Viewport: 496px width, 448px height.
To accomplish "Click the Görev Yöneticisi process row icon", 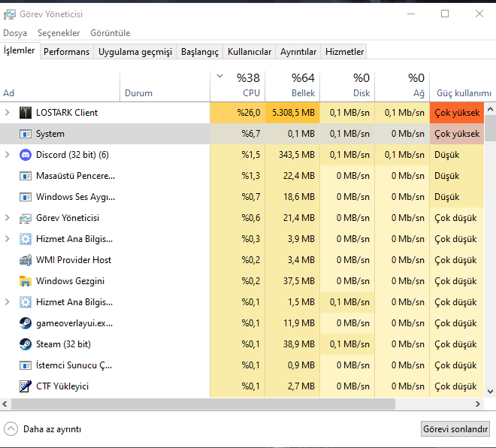I will tap(26, 218).
